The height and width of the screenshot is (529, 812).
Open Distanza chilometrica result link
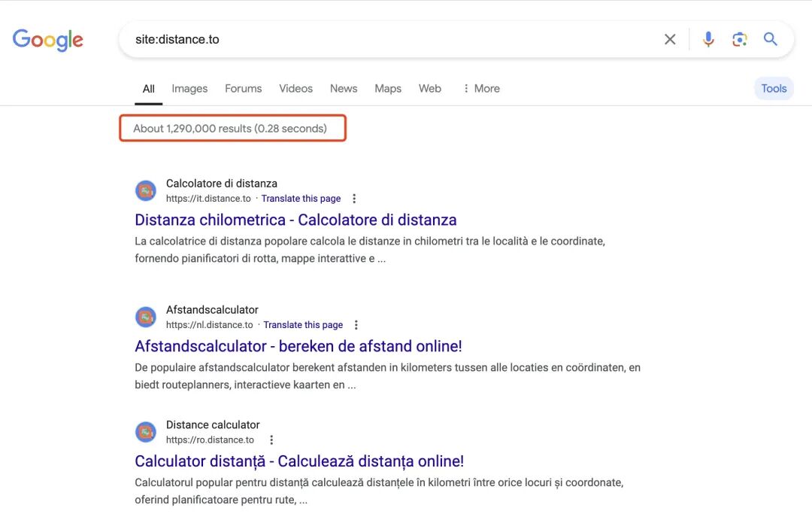coord(295,220)
